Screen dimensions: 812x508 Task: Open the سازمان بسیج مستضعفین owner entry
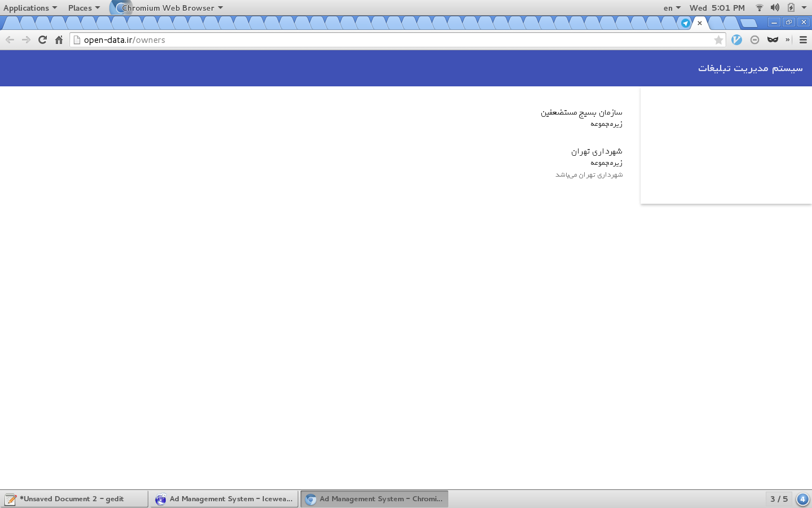(581, 112)
